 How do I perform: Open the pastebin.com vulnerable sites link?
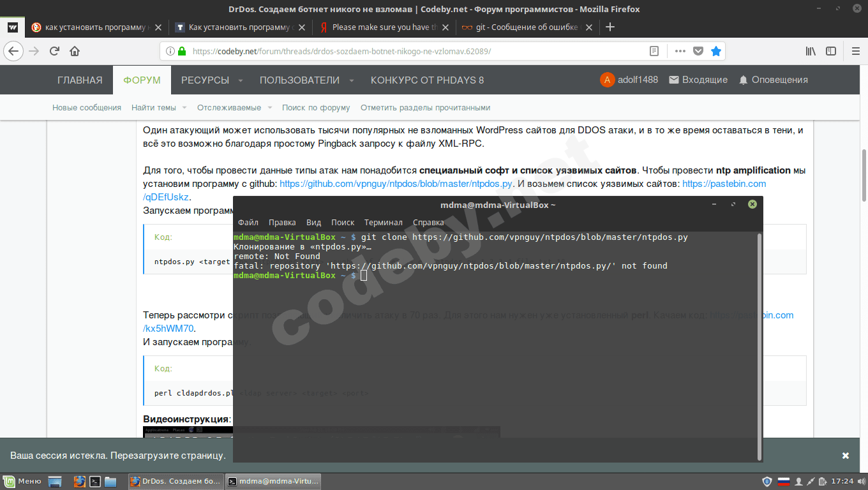tap(724, 184)
